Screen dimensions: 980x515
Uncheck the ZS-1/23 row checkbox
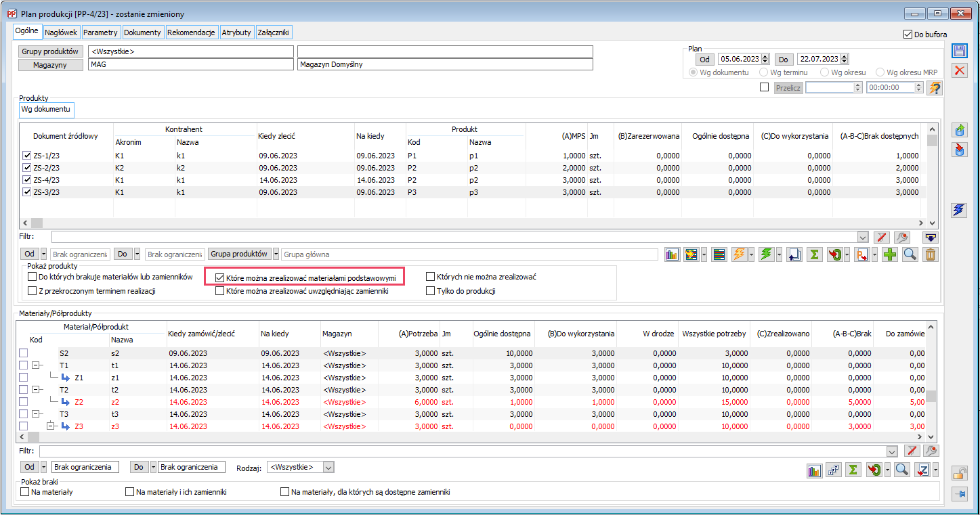pyautogui.click(x=27, y=156)
